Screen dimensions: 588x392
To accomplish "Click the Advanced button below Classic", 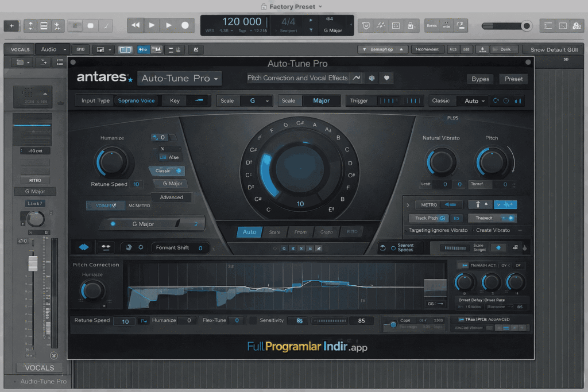I will [171, 197].
